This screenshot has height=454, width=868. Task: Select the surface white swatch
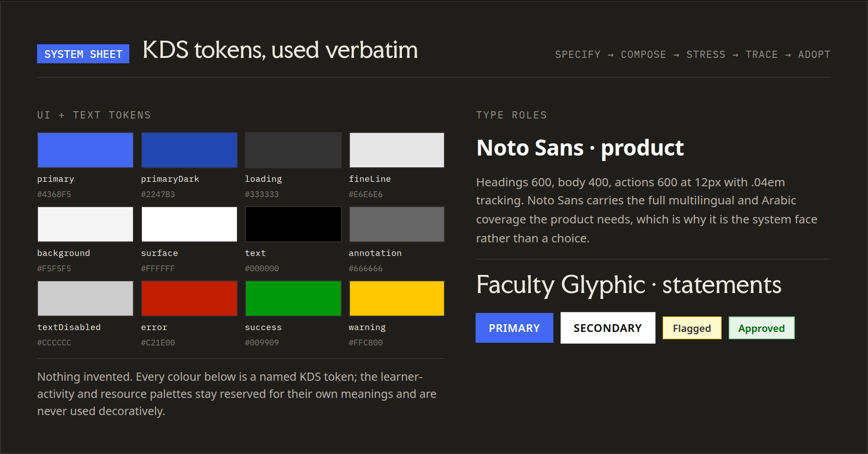[x=189, y=224]
